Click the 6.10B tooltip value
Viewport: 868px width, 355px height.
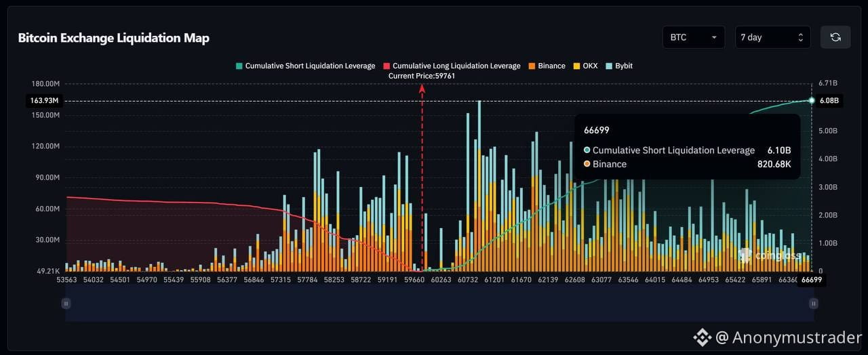coord(778,150)
